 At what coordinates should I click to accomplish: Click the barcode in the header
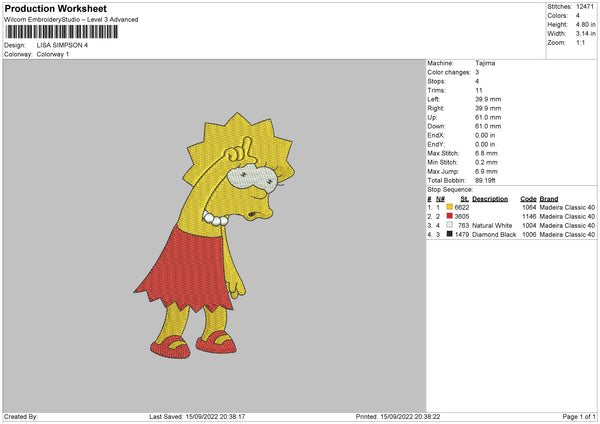click(62, 32)
